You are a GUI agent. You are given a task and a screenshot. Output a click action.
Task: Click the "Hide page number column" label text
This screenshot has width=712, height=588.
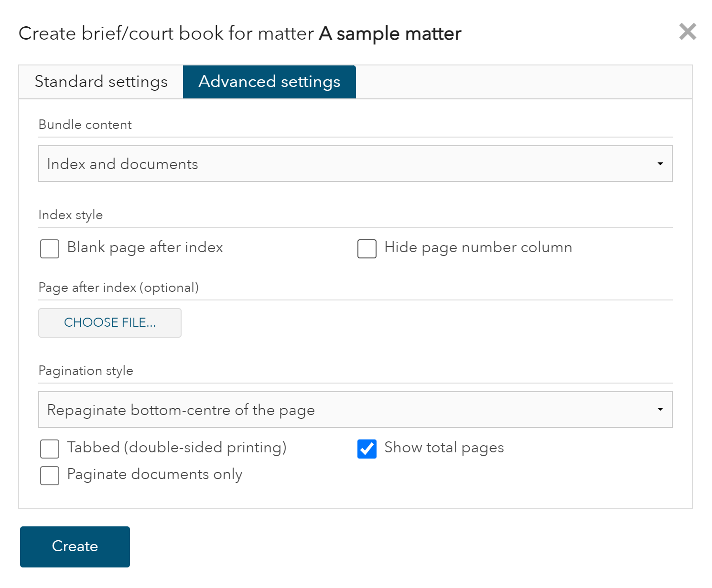[478, 247]
